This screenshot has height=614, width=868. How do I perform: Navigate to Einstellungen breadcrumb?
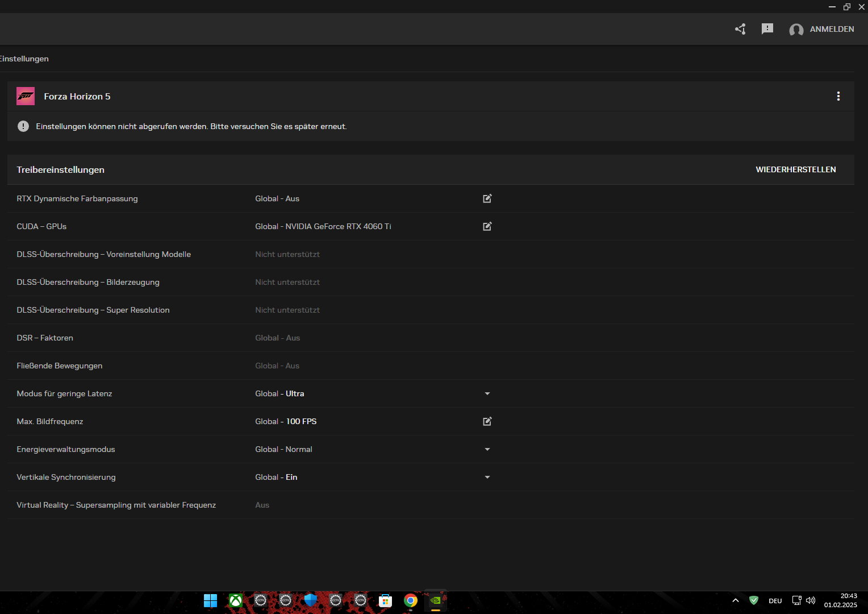[x=24, y=59]
